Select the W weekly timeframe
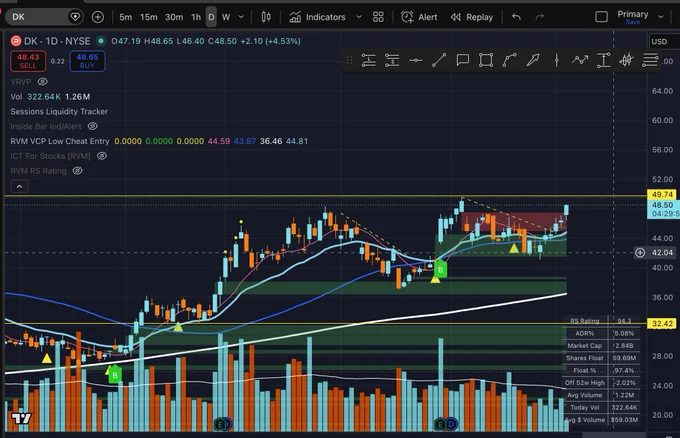 tap(226, 17)
